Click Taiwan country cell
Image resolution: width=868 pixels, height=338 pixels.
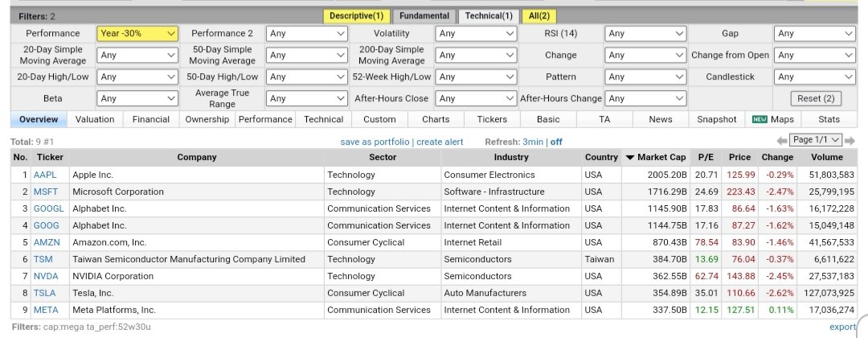[599, 259]
